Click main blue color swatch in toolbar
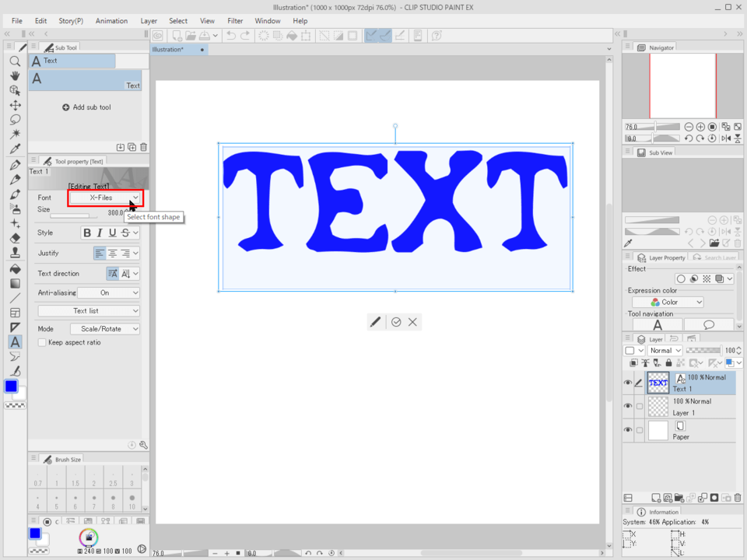This screenshot has height=560, width=747. point(12,387)
